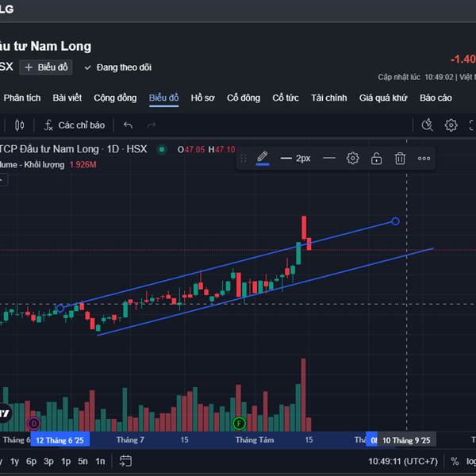Open the Báo cáo tab
This screenshot has height=476, width=476.
tap(436, 98)
